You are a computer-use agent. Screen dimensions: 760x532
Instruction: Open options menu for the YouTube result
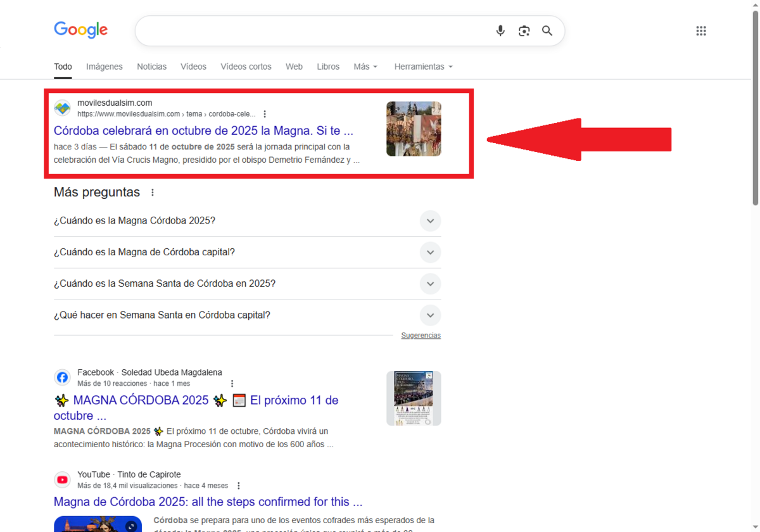coord(239,486)
